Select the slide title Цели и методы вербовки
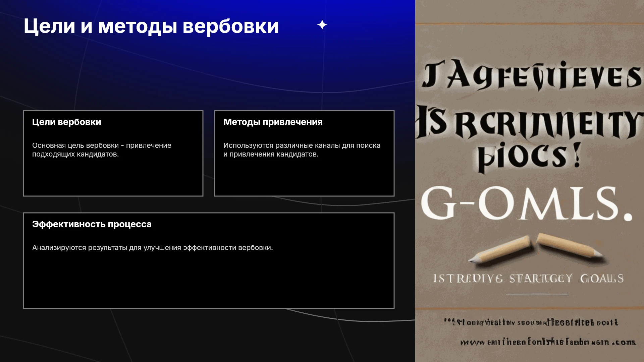644x362 pixels. [x=151, y=26]
